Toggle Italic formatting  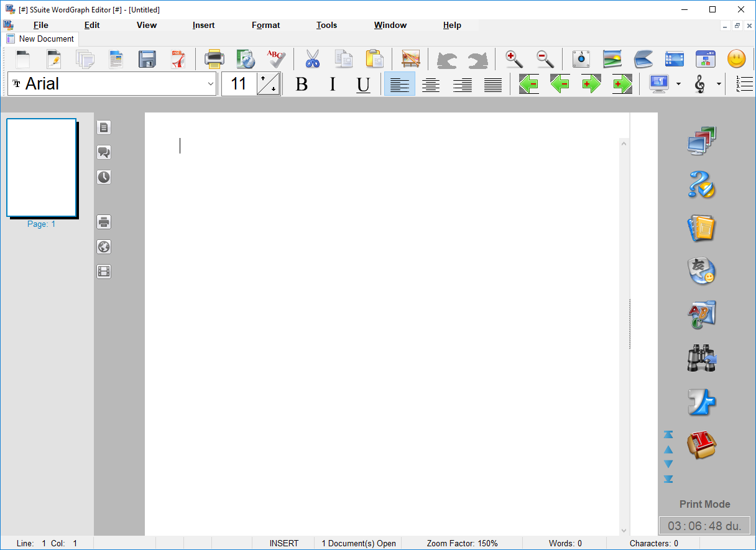pyautogui.click(x=333, y=84)
